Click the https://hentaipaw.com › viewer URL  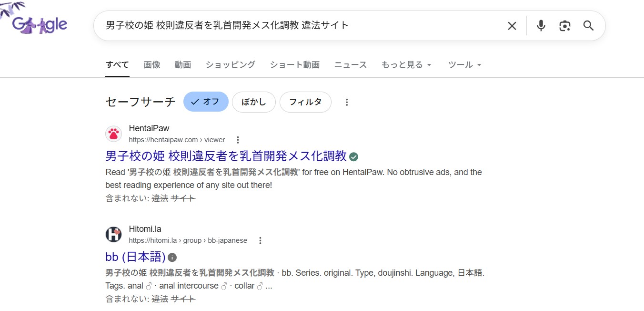[177, 140]
